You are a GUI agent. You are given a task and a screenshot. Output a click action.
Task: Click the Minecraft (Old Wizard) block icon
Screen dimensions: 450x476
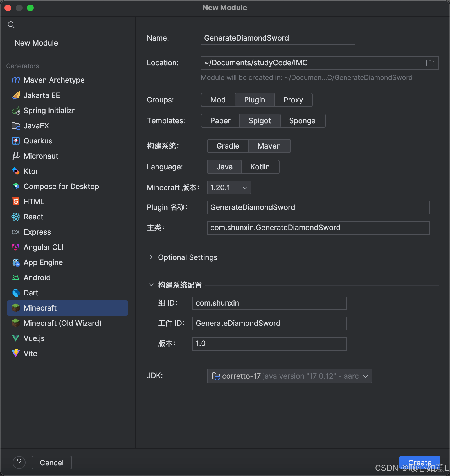coord(16,323)
